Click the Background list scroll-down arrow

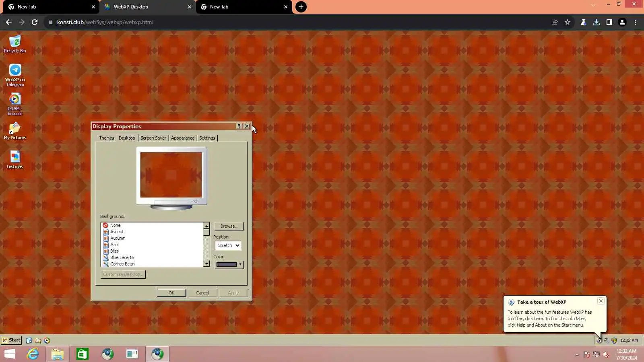[206, 263]
